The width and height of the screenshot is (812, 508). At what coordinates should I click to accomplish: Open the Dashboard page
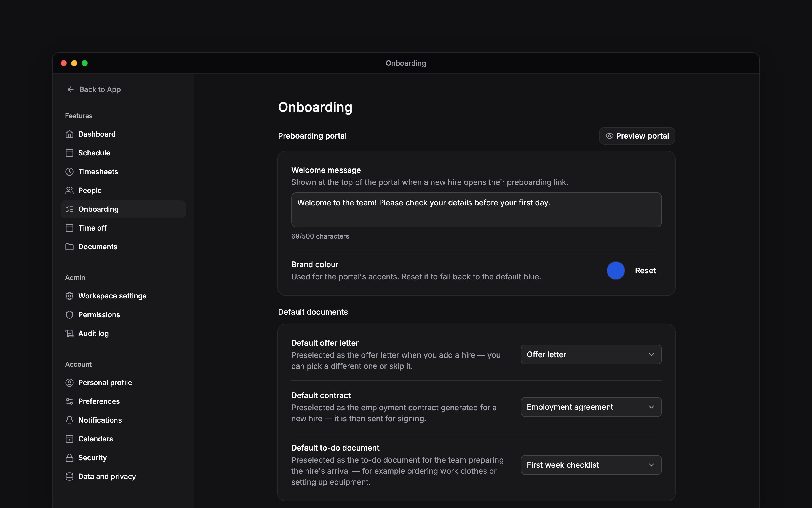click(x=123, y=134)
